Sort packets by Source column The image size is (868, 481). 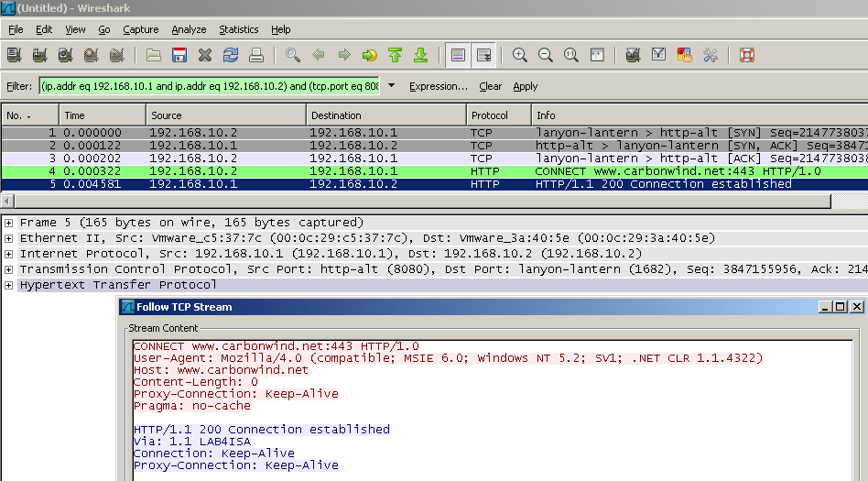point(226,115)
